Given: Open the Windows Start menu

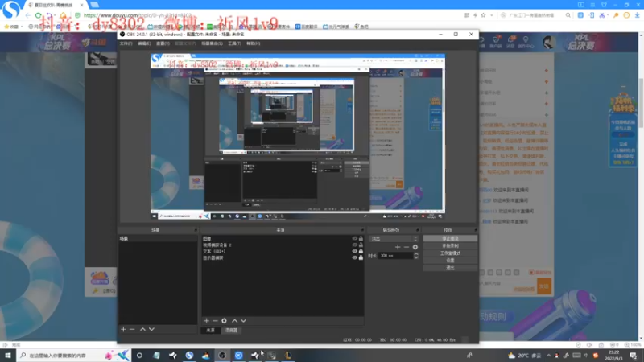Looking at the screenshot, I should point(8,355).
